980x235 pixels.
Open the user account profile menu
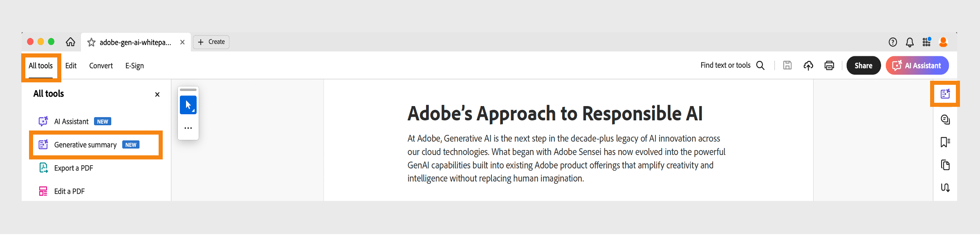click(943, 42)
